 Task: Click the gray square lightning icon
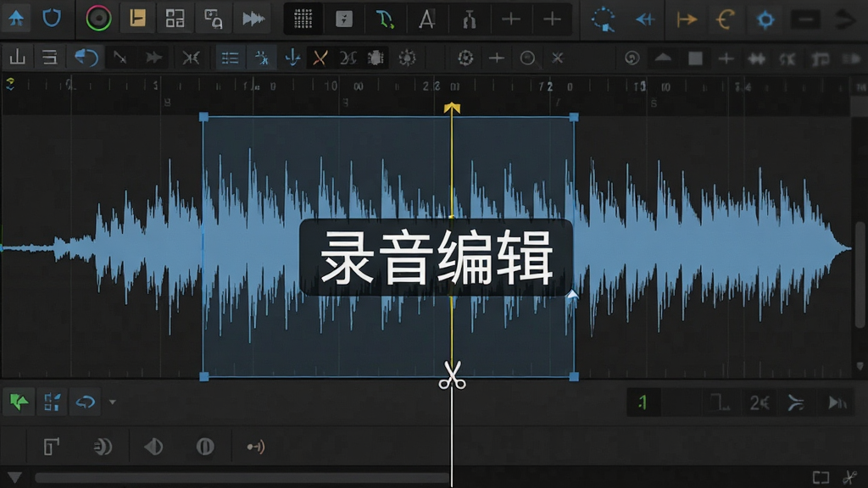[x=344, y=19]
